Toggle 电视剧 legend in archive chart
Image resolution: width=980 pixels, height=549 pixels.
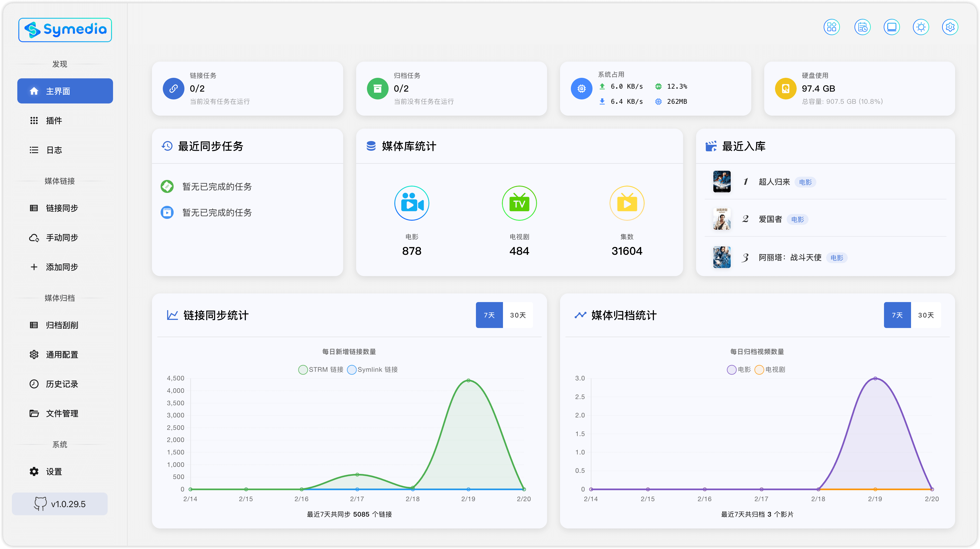coord(770,370)
